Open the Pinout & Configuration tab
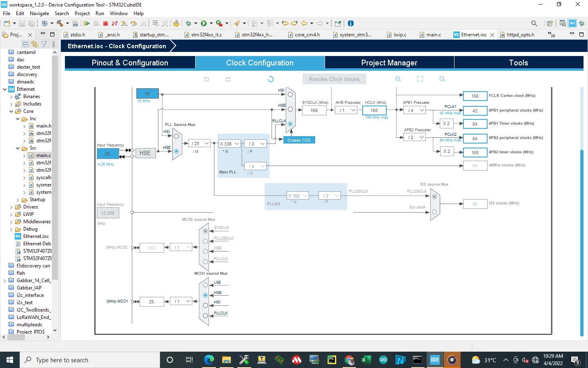The height and width of the screenshot is (368, 588). pyautogui.click(x=130, y=63)
